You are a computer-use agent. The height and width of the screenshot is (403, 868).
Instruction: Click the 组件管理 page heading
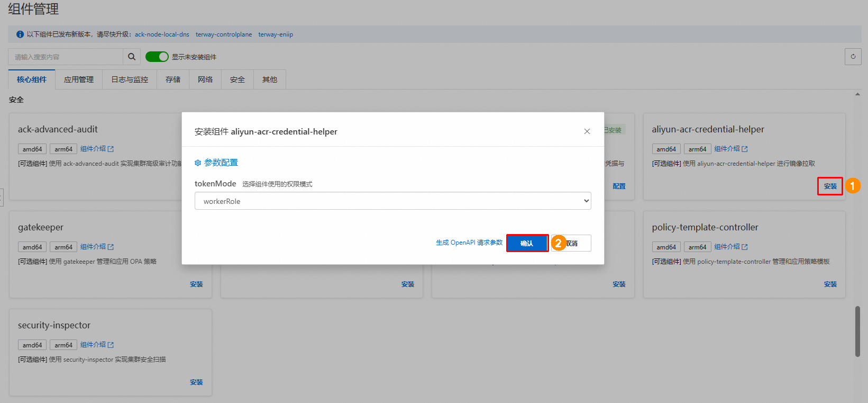point(33,9)
